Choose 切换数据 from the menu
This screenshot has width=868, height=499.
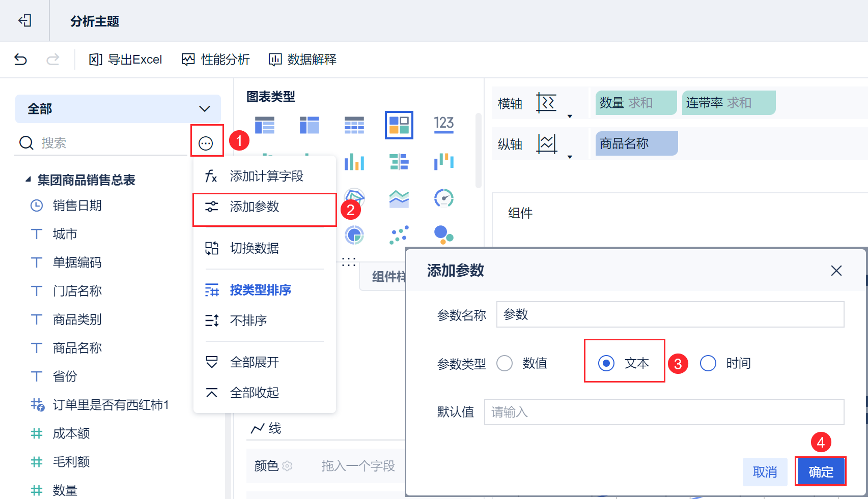pyautogui.click(x=254, y=248)
